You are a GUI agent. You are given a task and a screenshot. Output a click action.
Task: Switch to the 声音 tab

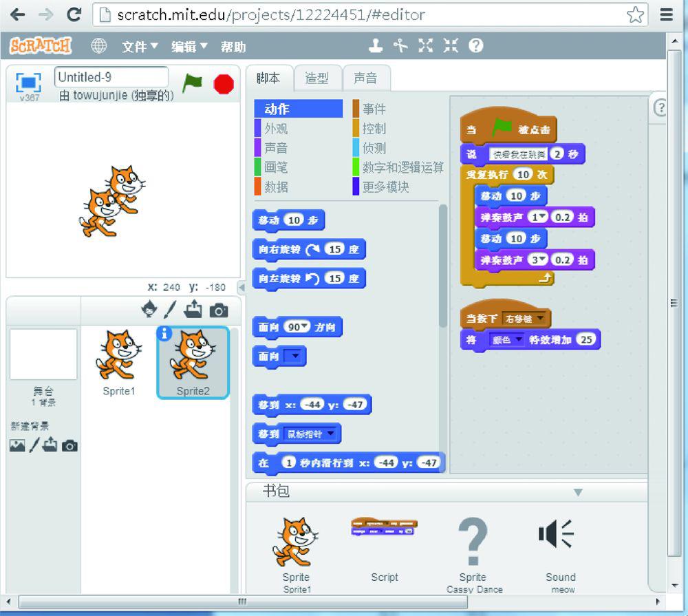(x=365, y=78)
